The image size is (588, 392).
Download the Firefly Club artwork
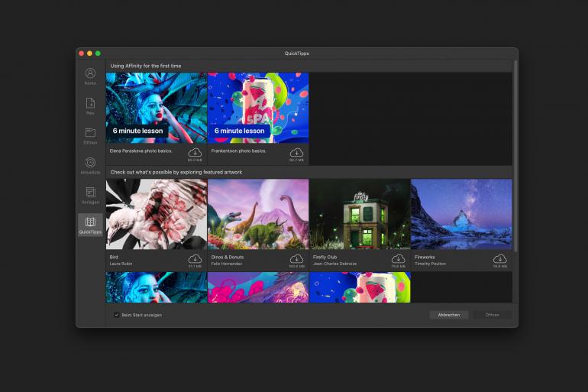(x=398, y=259)
